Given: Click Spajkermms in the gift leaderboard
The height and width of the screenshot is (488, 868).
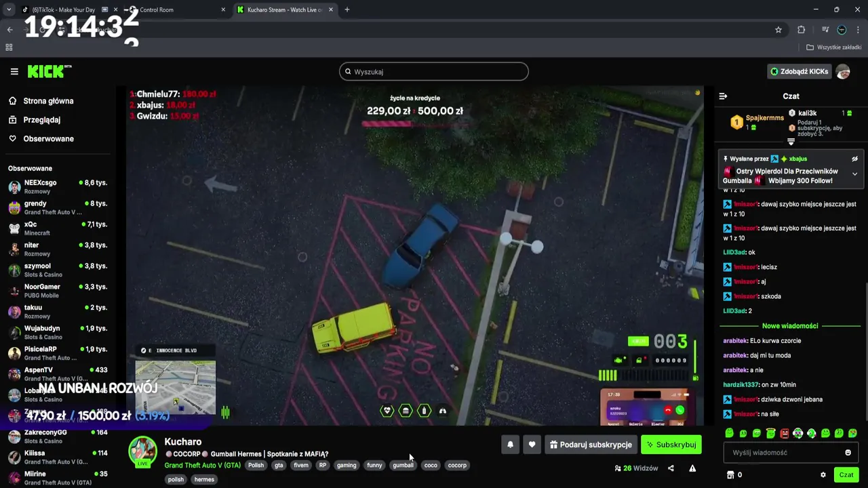Looking at the screenshot, I should point(764,118).
